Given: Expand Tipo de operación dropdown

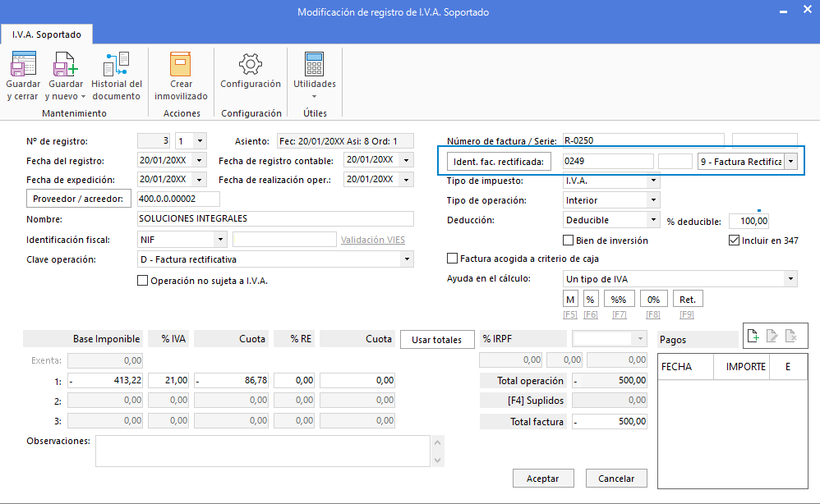Looking at the screenshot, I should point(653,200).
